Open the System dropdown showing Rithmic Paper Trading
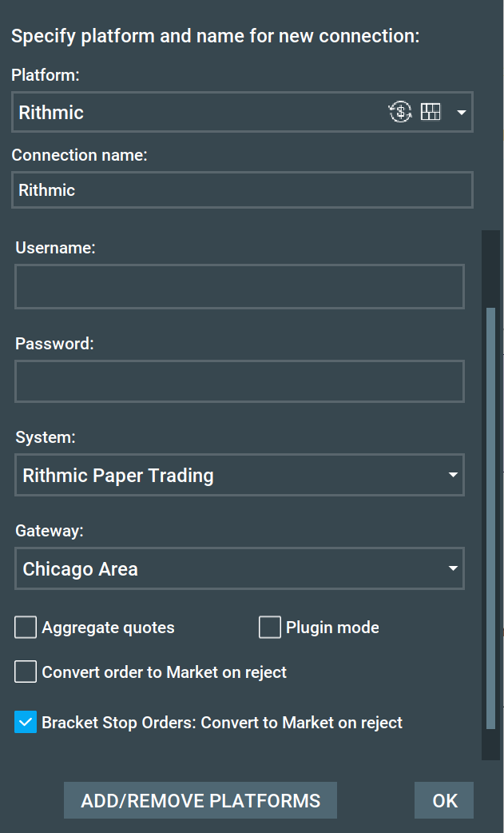Viewport: 504px width, 833px height. tap(240, 475)
